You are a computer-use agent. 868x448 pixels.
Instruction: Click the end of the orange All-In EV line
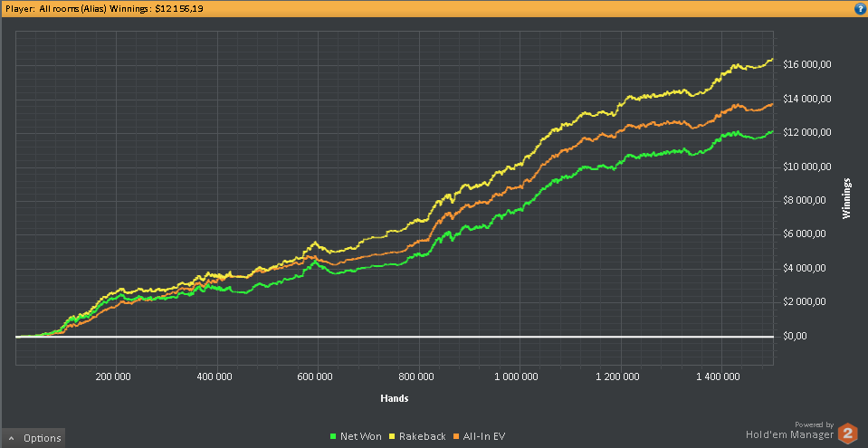point(772,104)
